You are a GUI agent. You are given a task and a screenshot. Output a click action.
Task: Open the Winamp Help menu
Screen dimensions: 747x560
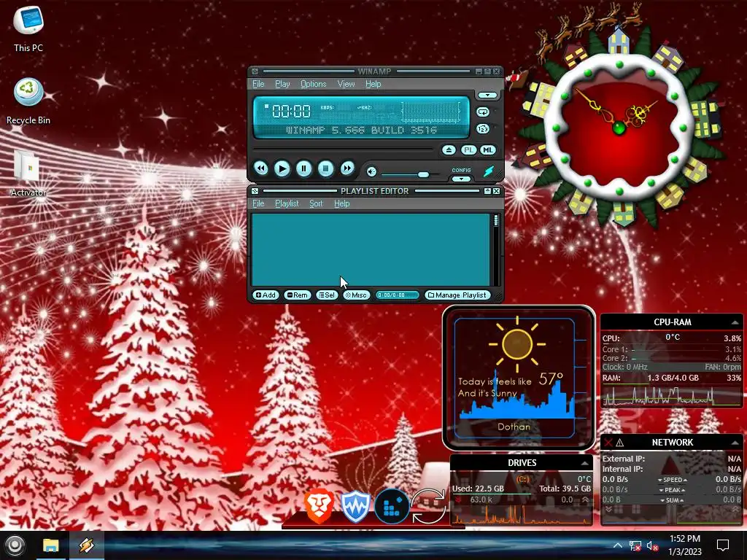point(373,84)
